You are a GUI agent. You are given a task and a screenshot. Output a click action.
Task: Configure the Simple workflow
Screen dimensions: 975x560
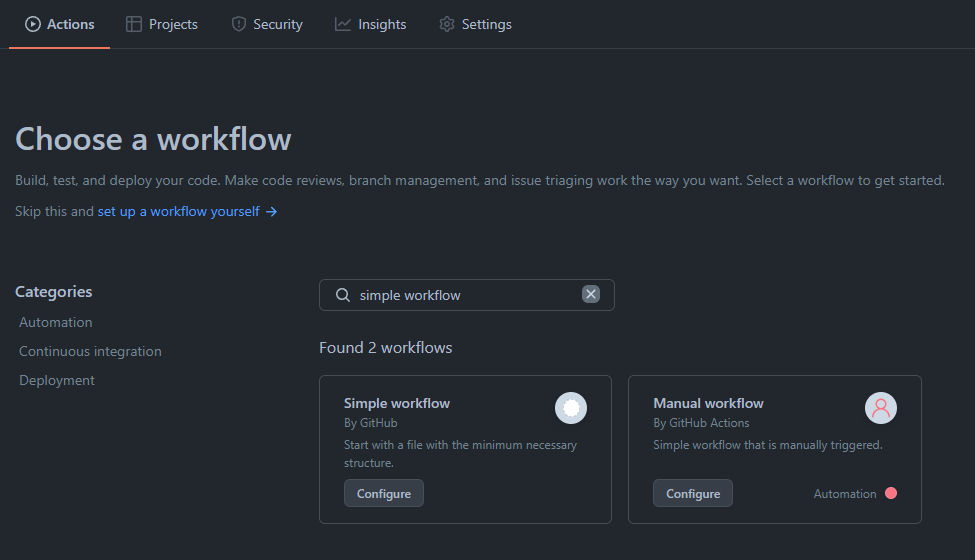[384, 493]
